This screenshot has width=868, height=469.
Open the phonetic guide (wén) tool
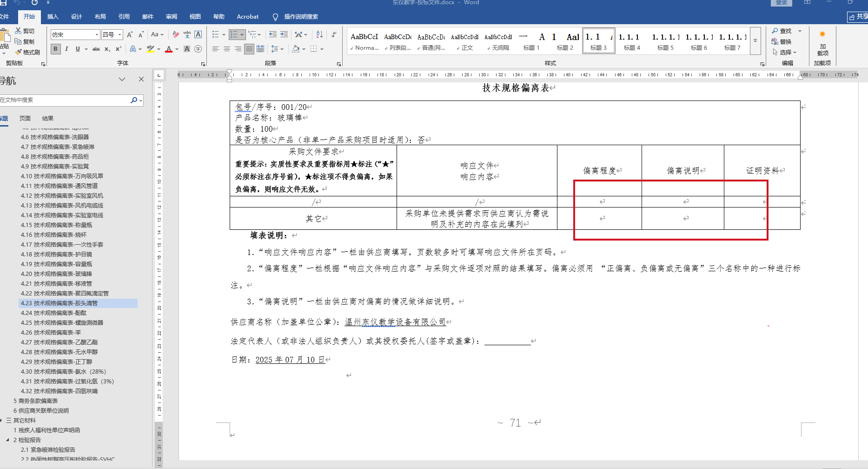[187, 34]
